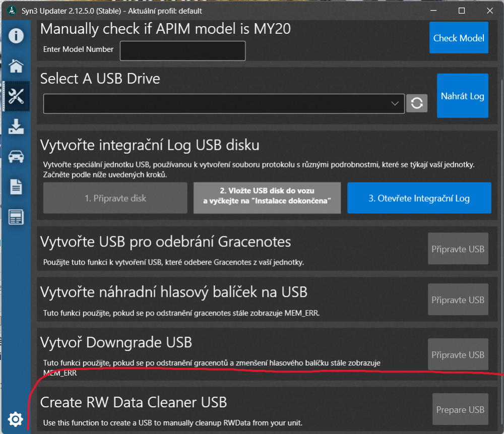Go to the Home sidebar icon
This screenshot has width=504, height=434.
coord(16,66)
